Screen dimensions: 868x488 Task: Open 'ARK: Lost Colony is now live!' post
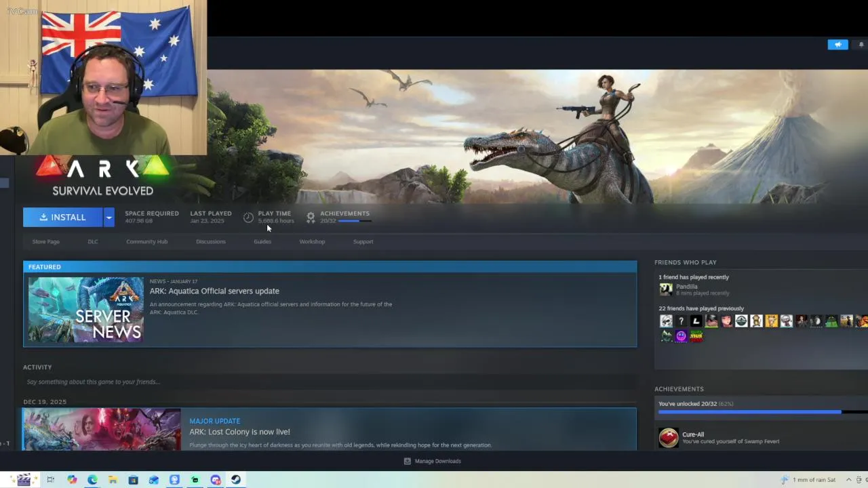click(x=239, y=432)
